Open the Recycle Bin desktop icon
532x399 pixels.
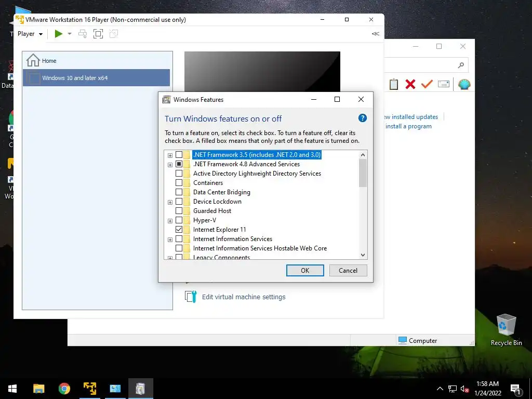click(x=506, y=330)
